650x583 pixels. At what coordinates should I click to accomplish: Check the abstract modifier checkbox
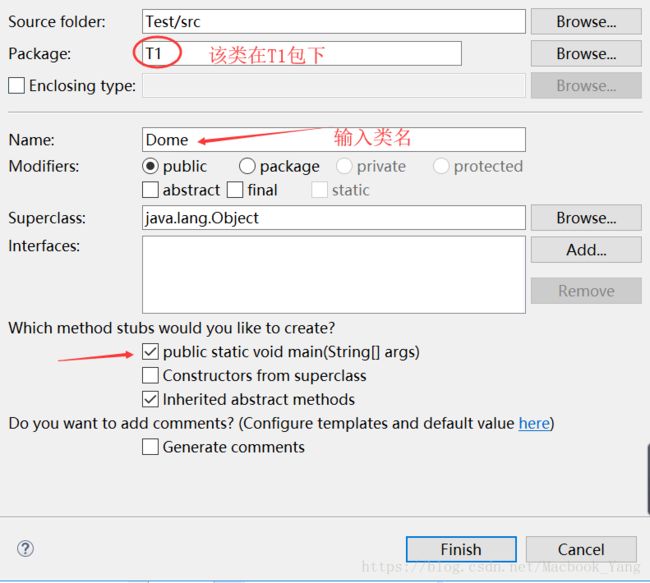pyautogui.click(x=151, y=190)
